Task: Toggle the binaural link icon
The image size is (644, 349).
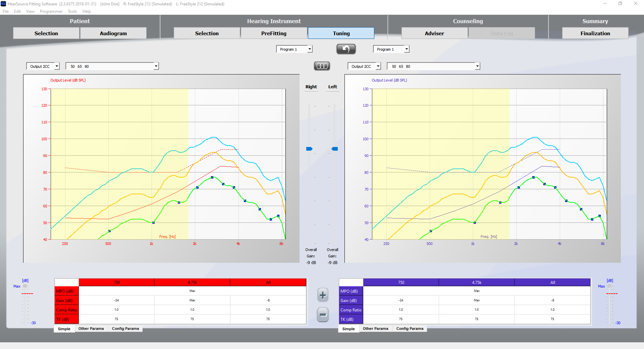Action: tap(322, 66)
